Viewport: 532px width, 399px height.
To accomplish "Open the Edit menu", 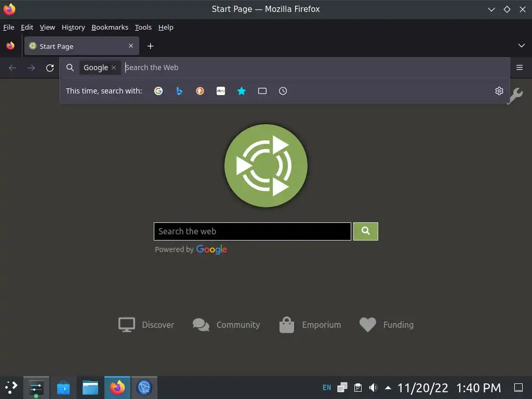I will (x=27, y=27).
